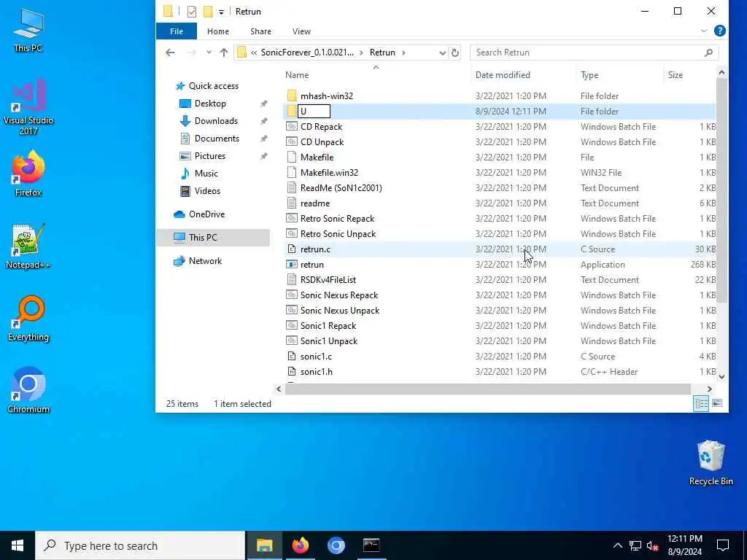Select the CD Repack batch file icon

[292, 127]
